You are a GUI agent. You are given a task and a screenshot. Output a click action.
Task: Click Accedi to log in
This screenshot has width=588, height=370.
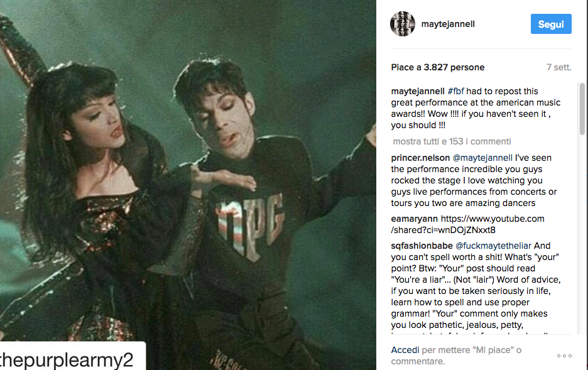click(x=405, y=350)
